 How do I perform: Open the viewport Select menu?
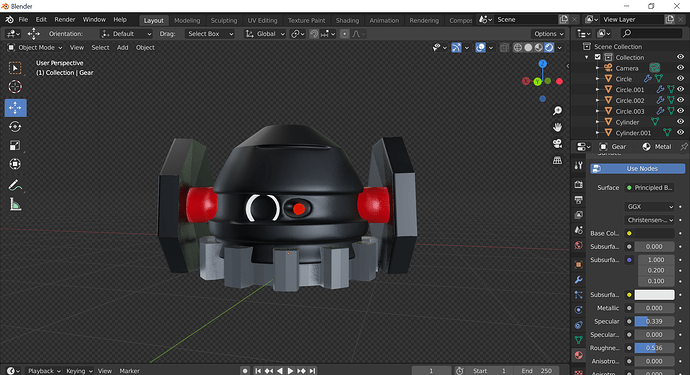pos(100,48)
